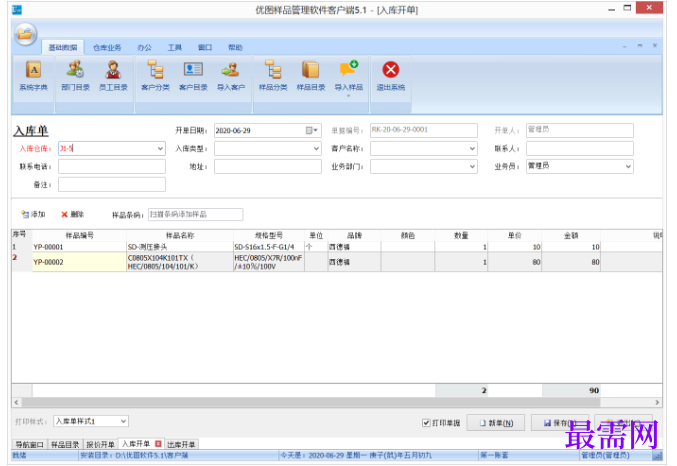Click the unit price 80 cell
Screen dimensions: 677x466
515,262
